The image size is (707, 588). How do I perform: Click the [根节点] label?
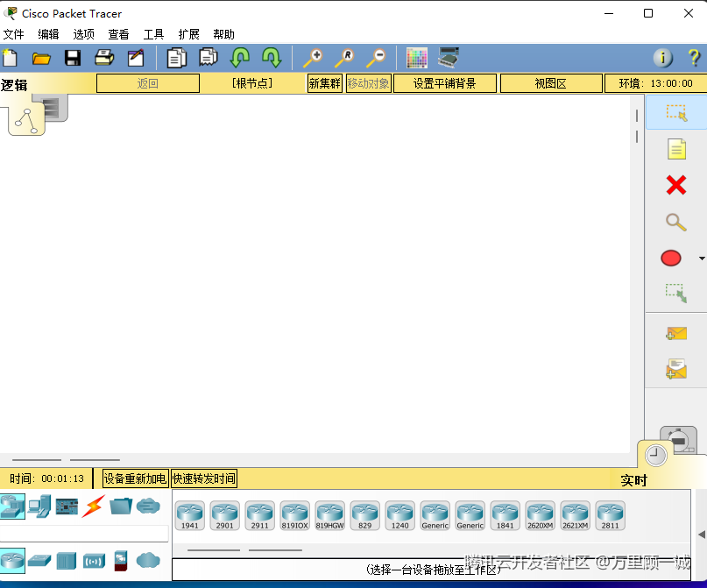(252, 83)
